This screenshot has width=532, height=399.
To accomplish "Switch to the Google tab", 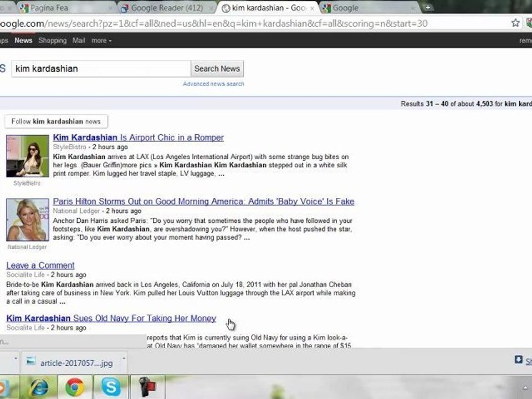I will (370, 8).
